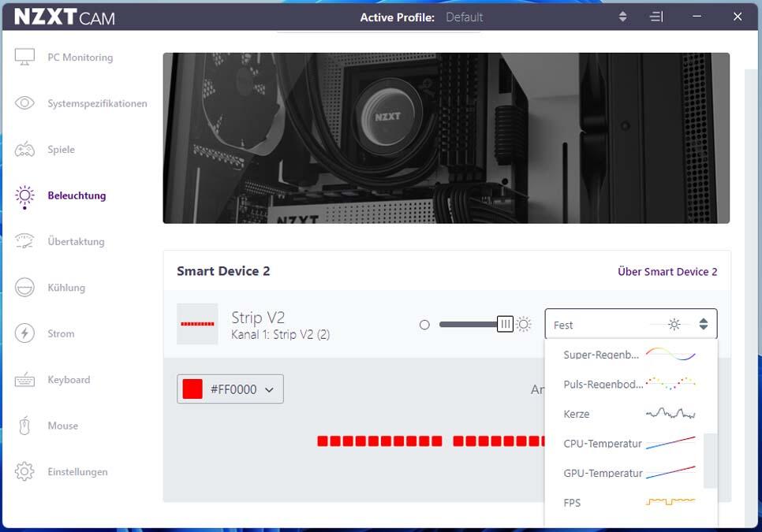
Task: Click the Einstellungen gear icon
Action: (x=24, y=471)
